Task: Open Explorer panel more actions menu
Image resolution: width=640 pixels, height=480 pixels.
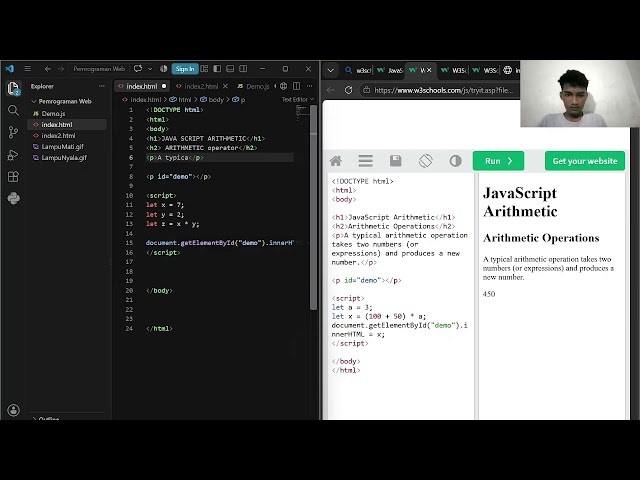Action: click(102, 86)
